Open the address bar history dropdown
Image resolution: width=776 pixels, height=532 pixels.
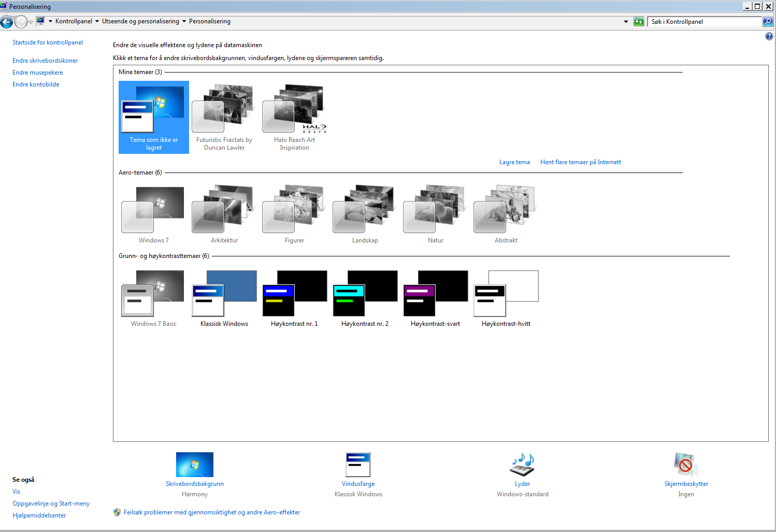pyautogui.click(x=626, y=22)
